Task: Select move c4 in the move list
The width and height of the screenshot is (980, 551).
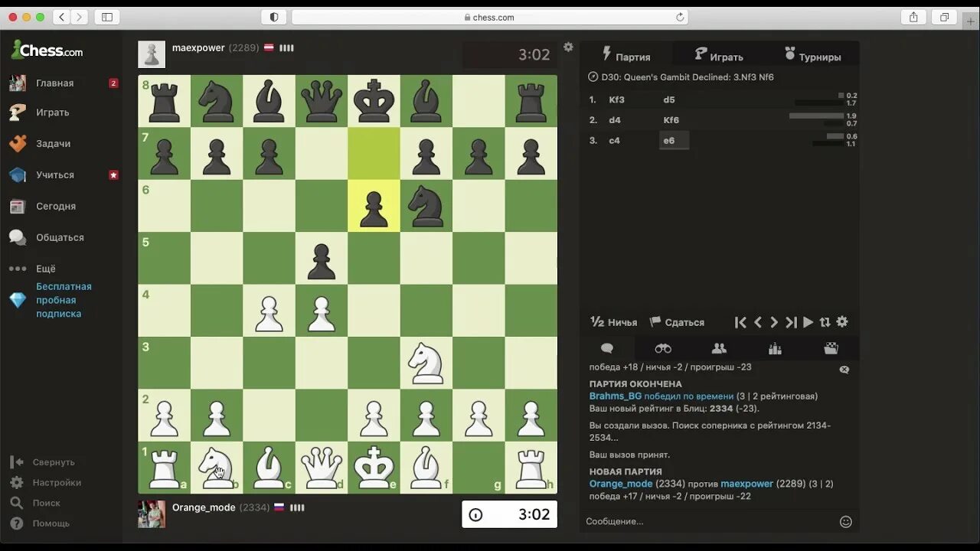Action: pos(614,141)
